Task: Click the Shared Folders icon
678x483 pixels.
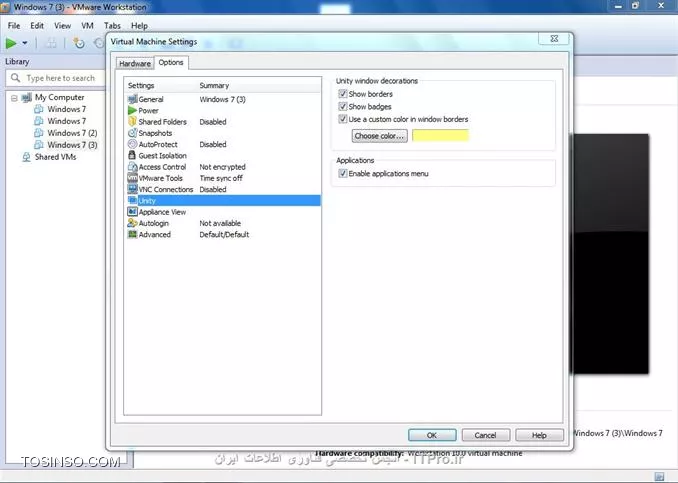Action: [132, 122]
